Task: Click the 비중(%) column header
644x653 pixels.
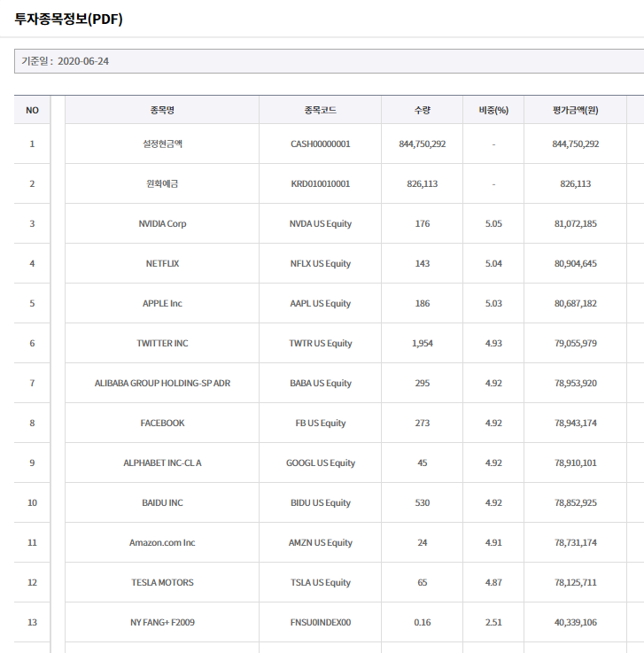Action: (x=493, y=110)
